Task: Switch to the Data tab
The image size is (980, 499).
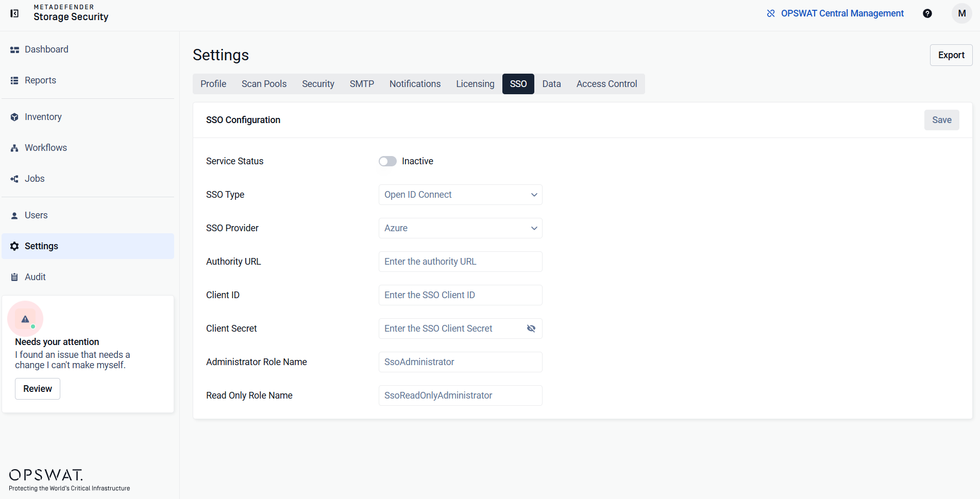Action: (551, 84)
